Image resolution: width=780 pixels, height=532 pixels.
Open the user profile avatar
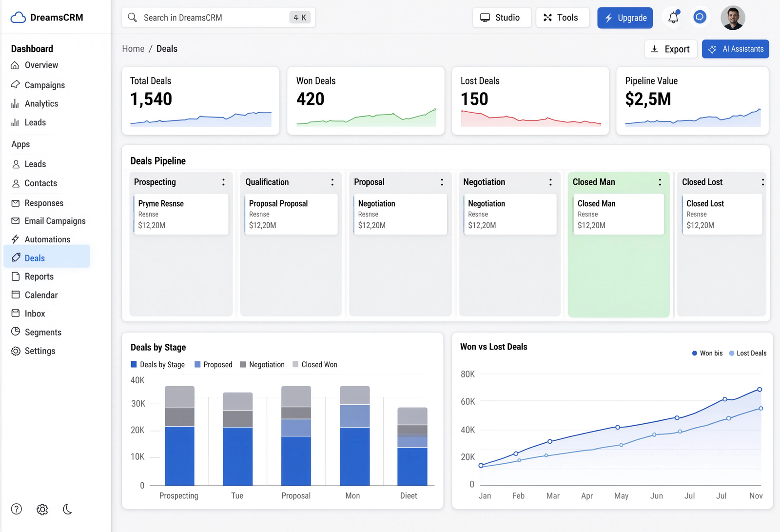click(x=733, y=18)
